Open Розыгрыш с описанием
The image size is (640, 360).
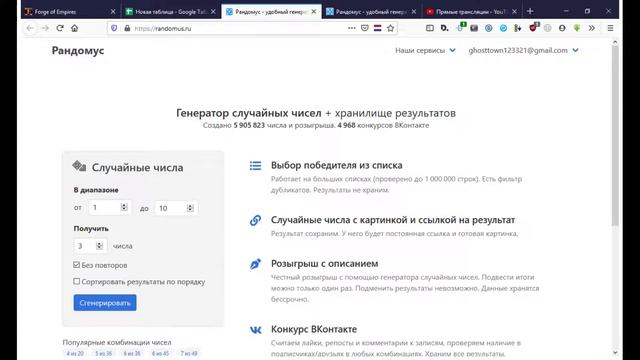click(x=324, y=264)
